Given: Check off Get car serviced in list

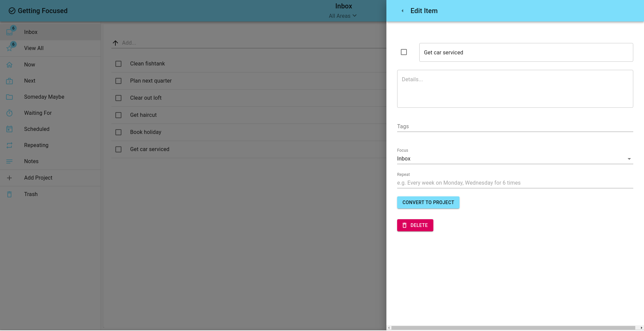Looking at the screenshot, I should point(118,149).
